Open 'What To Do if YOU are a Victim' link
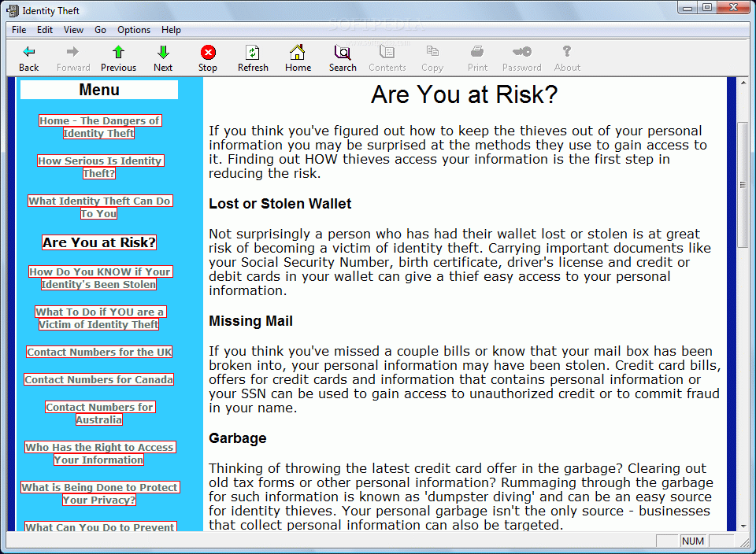 pyautogui.click(x=100, y=318)
